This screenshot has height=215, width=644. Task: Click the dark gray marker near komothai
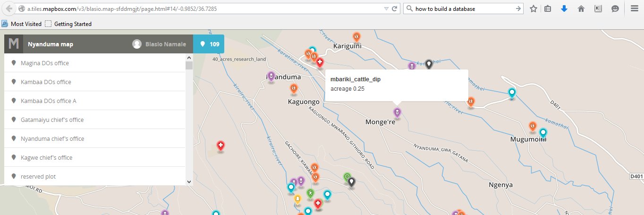[x=429, y=64]
